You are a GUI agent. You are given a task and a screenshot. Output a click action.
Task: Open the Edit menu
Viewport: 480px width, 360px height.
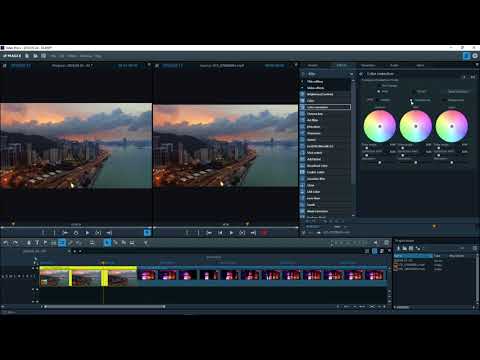pyautogui.click(x=62, y=56)
